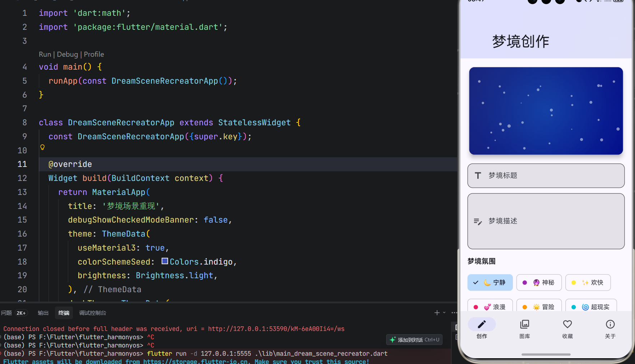This screenshot has width=635, height=364.
Task: Select the 浪漫 mood chip
Action: pyautogui.click(x=490, y=305)
